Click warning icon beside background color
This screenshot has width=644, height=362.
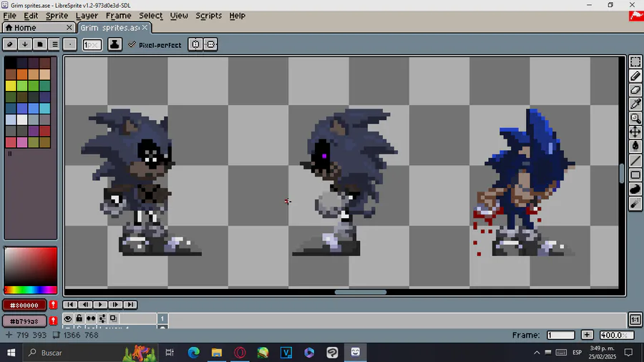point(53,321)
